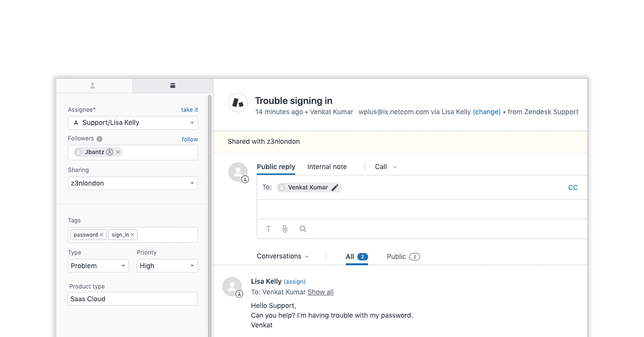
Task: Click the Followers info icon
Action: point(99,139)
